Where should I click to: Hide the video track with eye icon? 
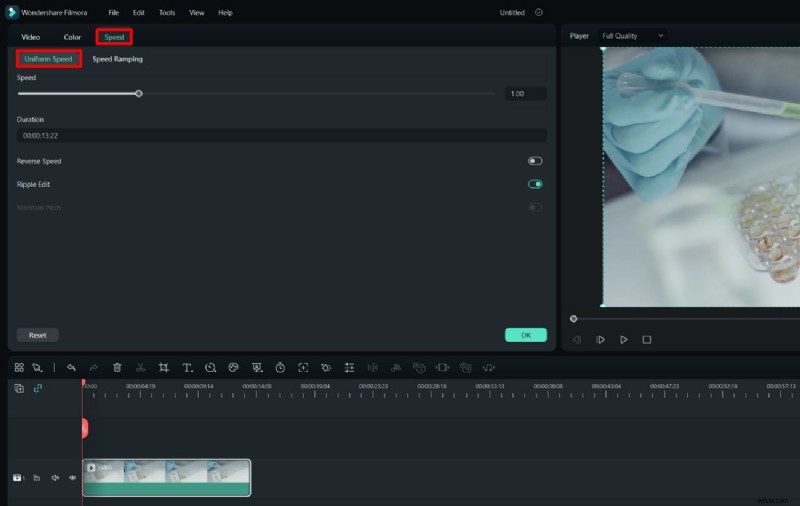(x=72, y=478)
